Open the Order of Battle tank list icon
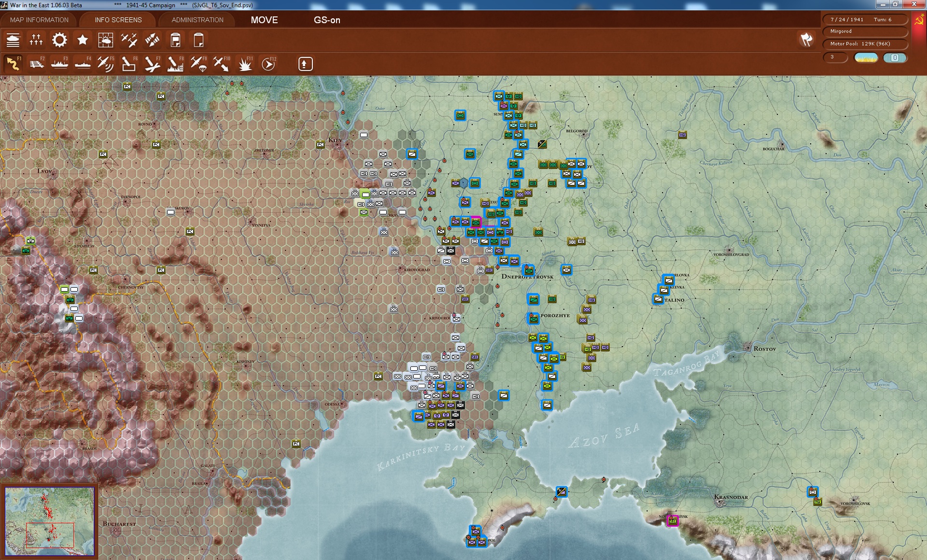 click(13, 40)
